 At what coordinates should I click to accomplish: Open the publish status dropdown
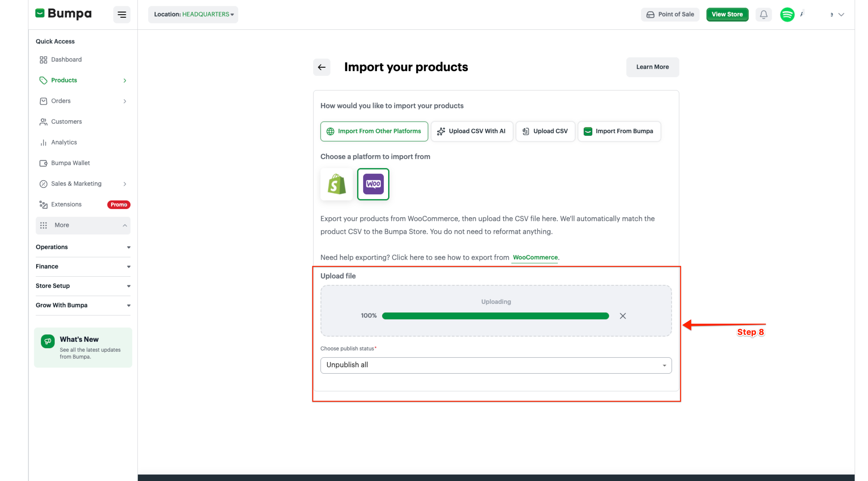(x=496, y=365)
